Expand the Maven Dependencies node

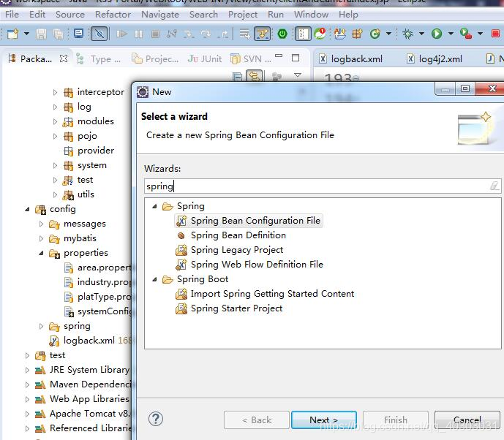(27, 384)
